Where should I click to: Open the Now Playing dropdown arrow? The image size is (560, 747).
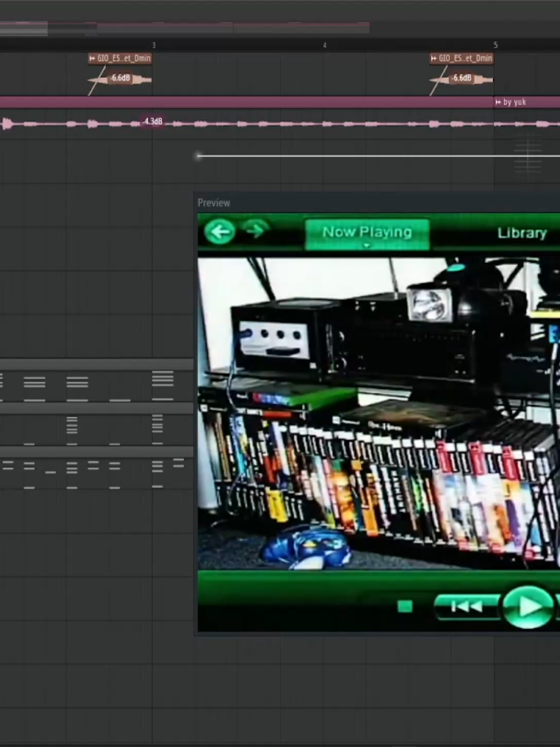click(367, 246)
